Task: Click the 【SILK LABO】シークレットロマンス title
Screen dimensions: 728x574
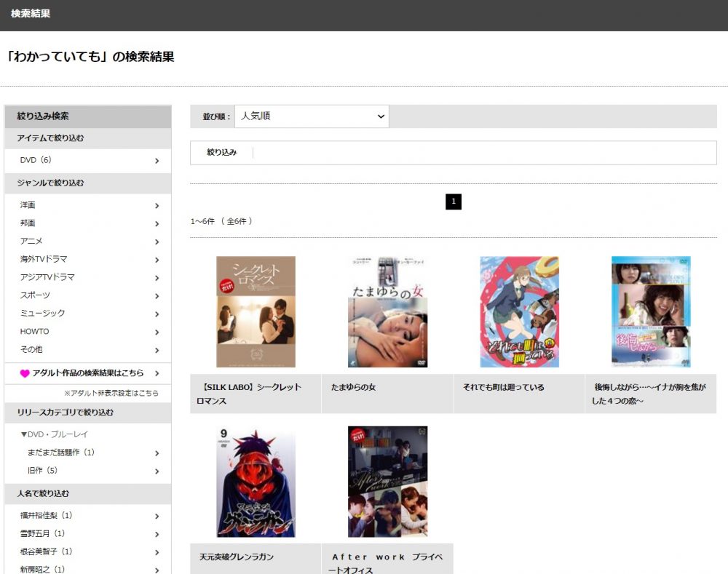Action: 249,394
